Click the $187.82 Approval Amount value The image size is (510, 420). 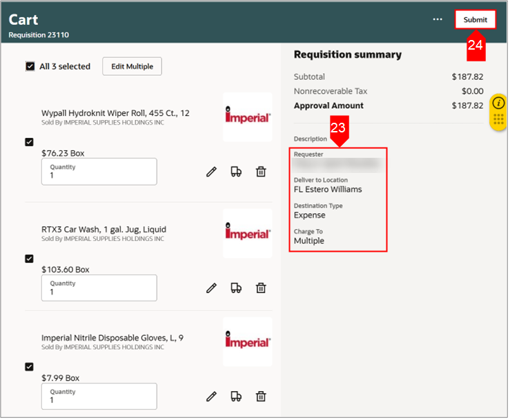pos(469,106)
